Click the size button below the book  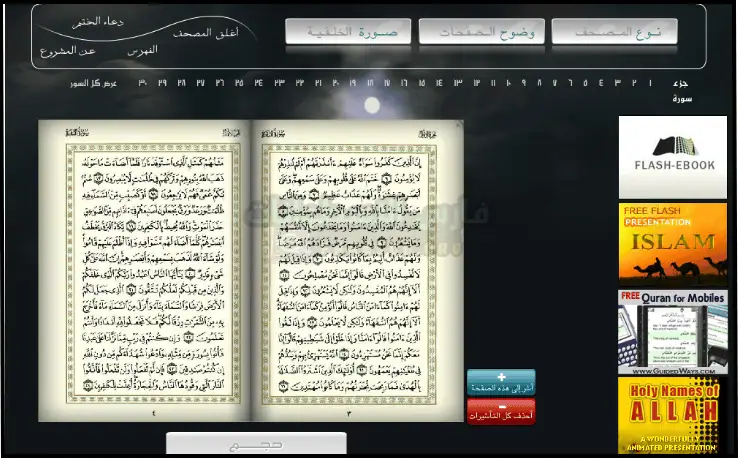(256, 444)
